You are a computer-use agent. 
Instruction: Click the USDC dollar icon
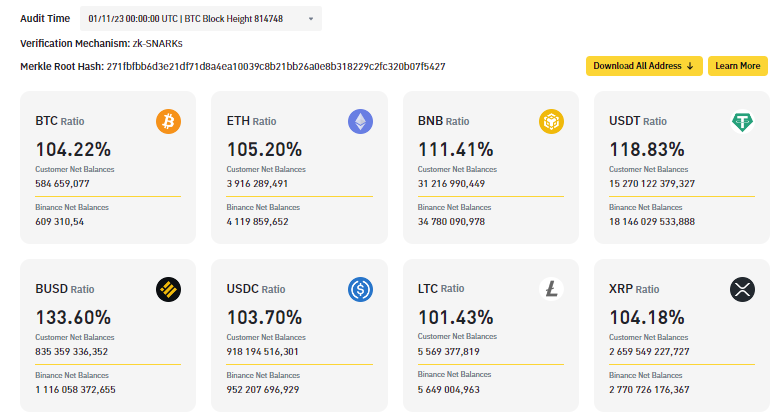click(360, 289)
